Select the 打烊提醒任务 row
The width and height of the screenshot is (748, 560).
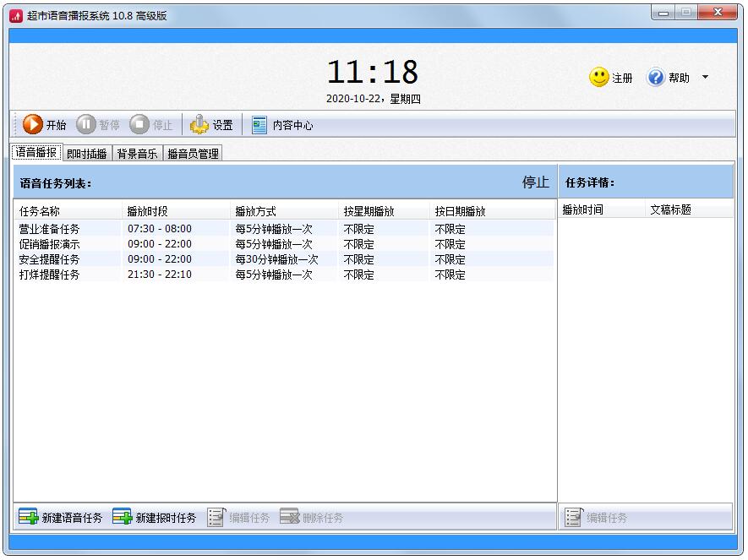(x=285, y=275)
